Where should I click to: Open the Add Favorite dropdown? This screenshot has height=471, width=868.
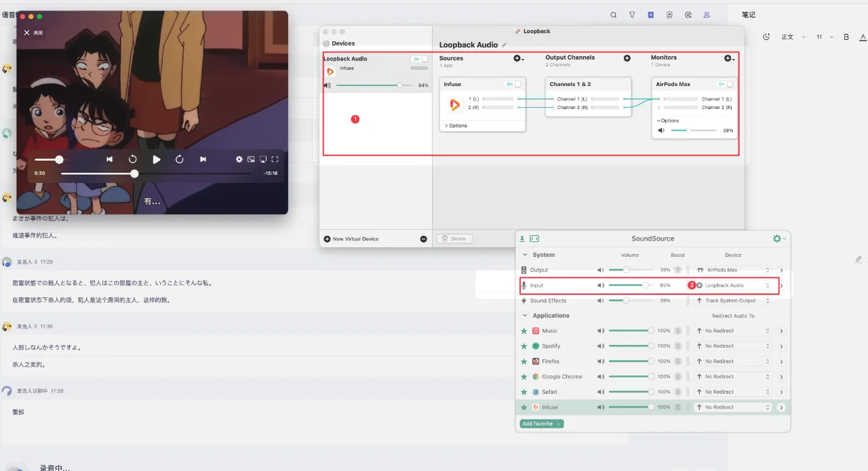[x=542, y=424]
